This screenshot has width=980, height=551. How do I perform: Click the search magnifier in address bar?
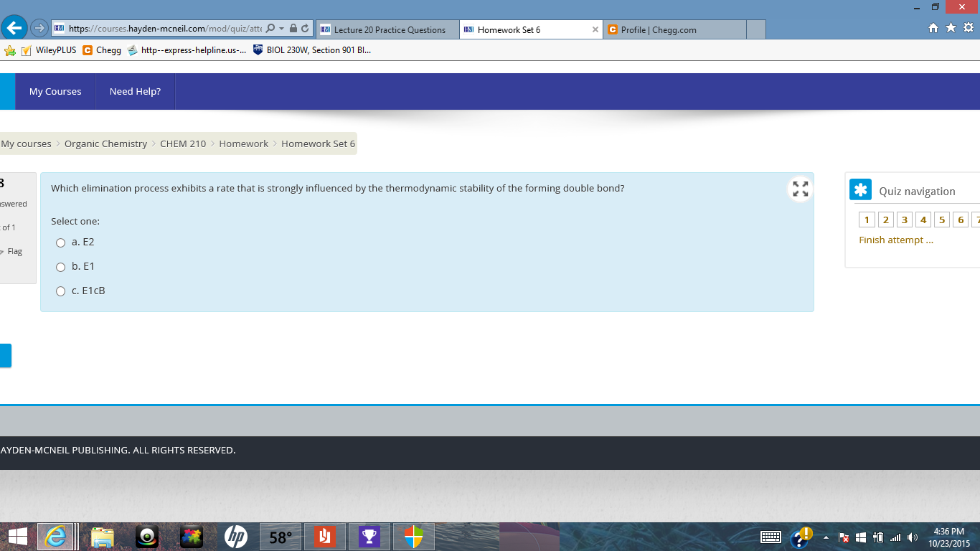click(x=270, y=29)
